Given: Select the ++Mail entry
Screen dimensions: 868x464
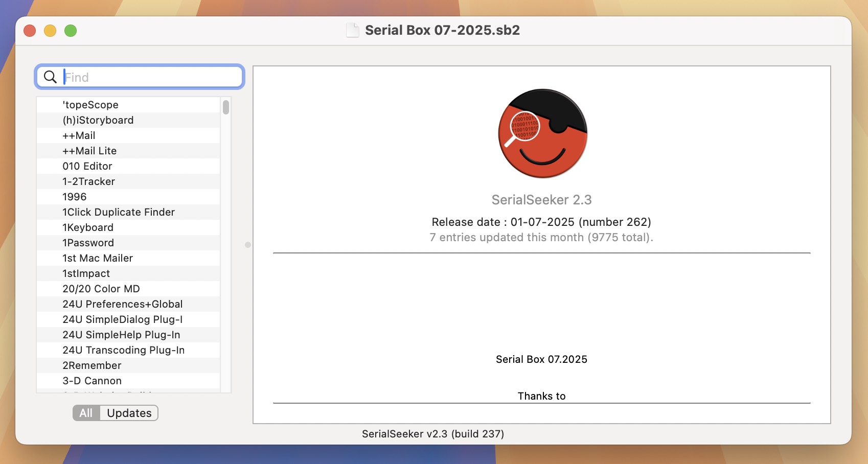Looking at the screenshot, I should [x=128, y=135].
